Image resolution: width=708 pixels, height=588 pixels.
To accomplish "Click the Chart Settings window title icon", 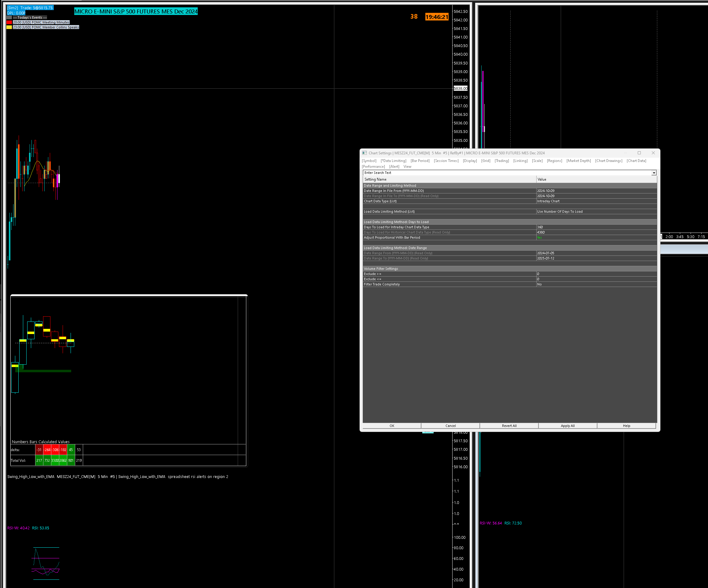I will pyautogui.click(x=365, y=153).
